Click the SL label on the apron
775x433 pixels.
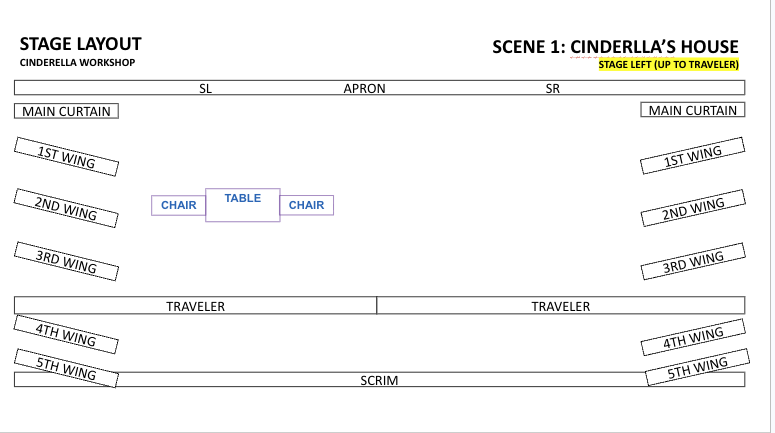tap(206, 88)
